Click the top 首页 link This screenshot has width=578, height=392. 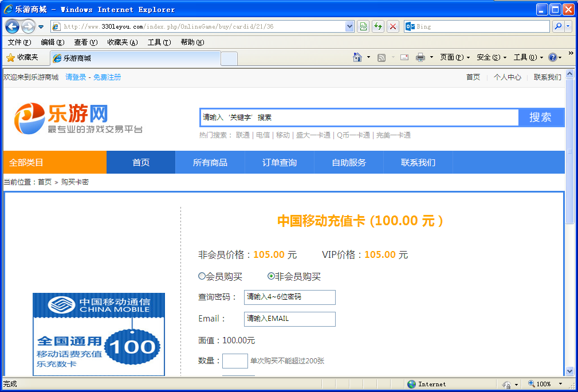pos(473,77)
